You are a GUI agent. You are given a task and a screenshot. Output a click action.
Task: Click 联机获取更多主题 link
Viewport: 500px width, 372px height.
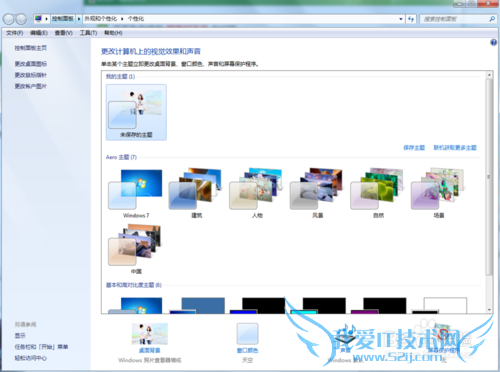(455, 148)
